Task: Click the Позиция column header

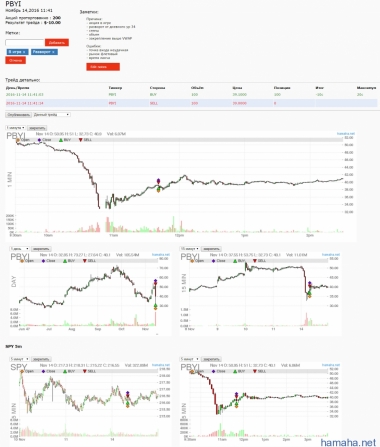Action: (x=282, y=88)
